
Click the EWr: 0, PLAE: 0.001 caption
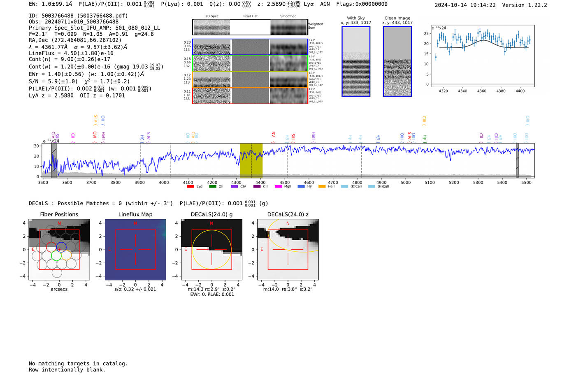pyautogui.click(x=212, y=294)
